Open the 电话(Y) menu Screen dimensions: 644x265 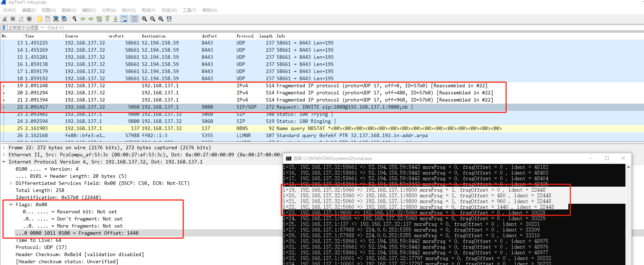[148, 10]
